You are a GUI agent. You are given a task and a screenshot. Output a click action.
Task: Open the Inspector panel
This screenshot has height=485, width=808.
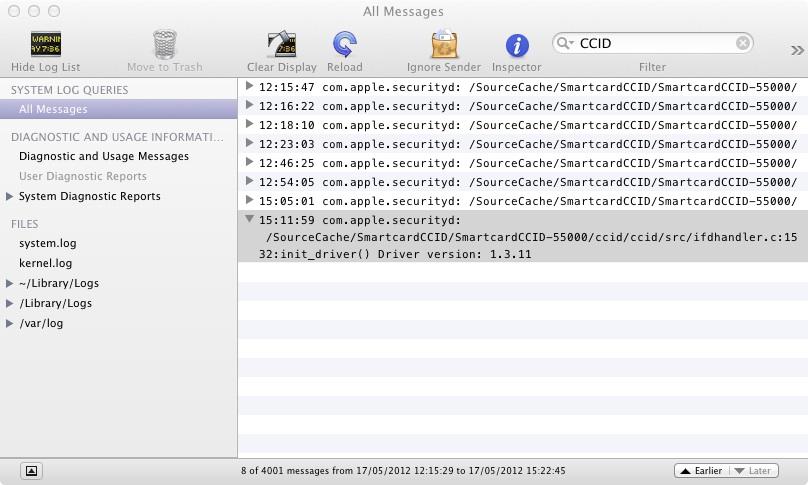tap(516, 45)
